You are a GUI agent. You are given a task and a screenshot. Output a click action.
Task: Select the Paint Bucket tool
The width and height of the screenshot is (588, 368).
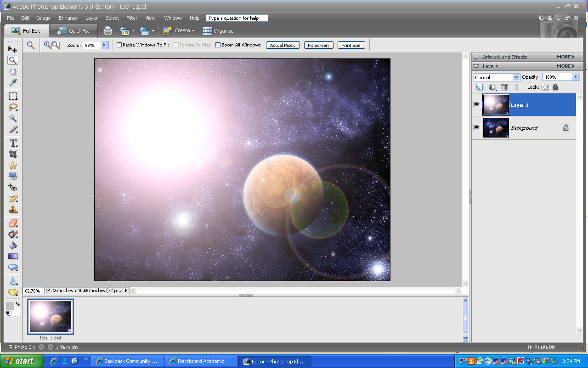click(x=13, y=245)
